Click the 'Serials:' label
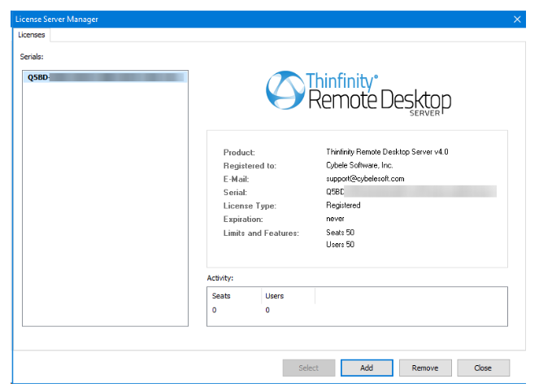Viewport: 539px width, 392px height. pyautogui.click(x=32, y=57)
